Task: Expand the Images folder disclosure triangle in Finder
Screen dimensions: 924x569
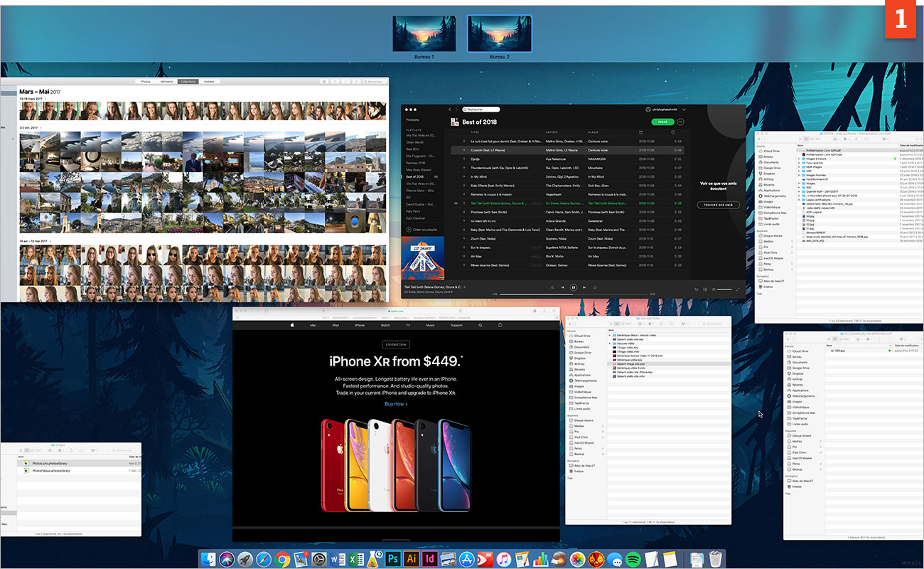Action: [x=799, y=182]
